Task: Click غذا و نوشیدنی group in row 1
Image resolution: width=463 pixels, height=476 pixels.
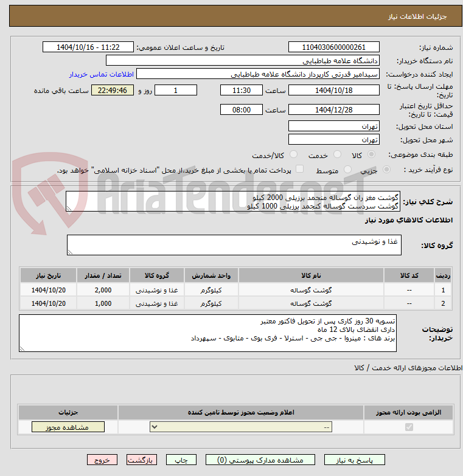Action: pos(157,290)
